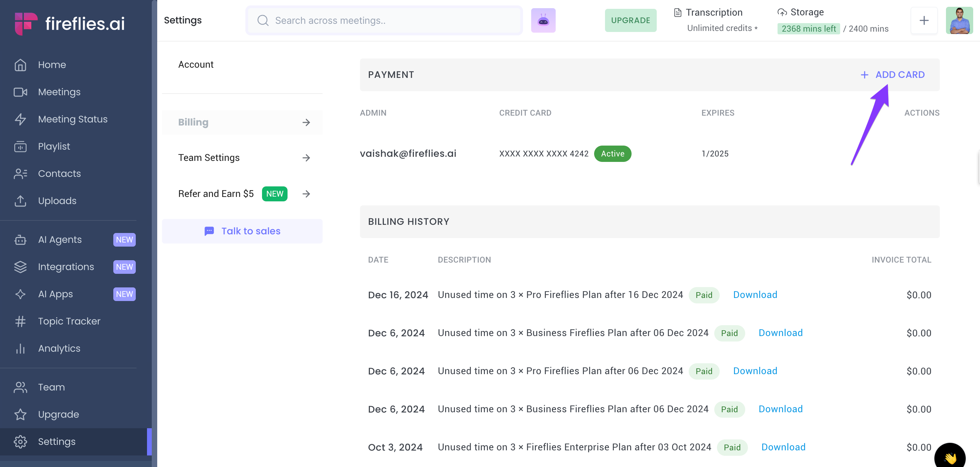Focus the Search across meetings field

pyautogui.click(x=384, y=20)
